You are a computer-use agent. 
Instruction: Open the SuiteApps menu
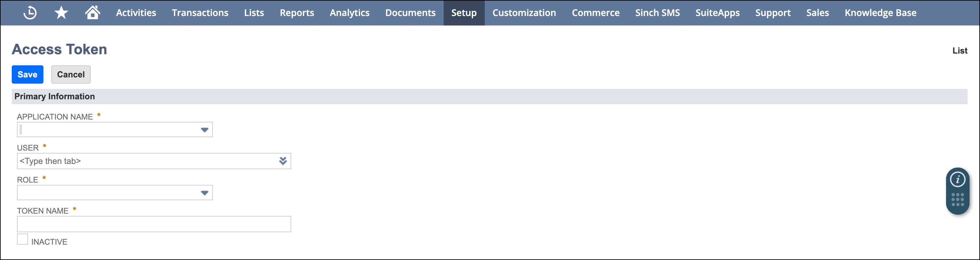click(x=717, y=13)
